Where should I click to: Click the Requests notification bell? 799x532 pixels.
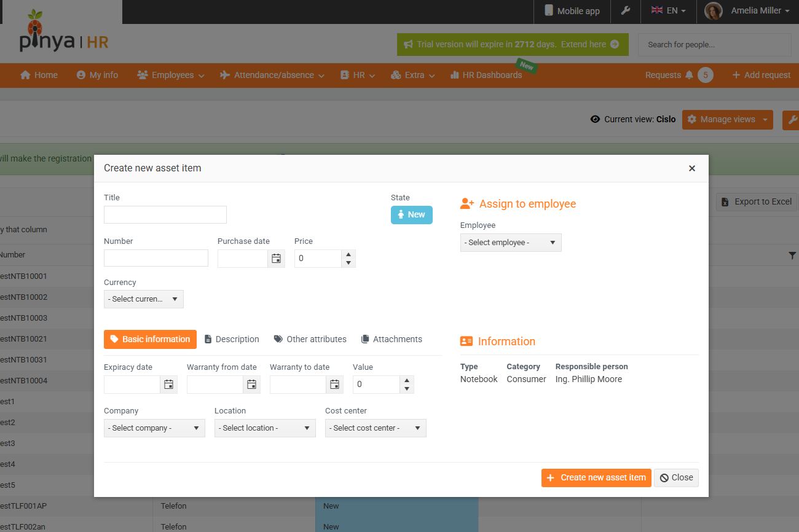click(x=689, y=75)
